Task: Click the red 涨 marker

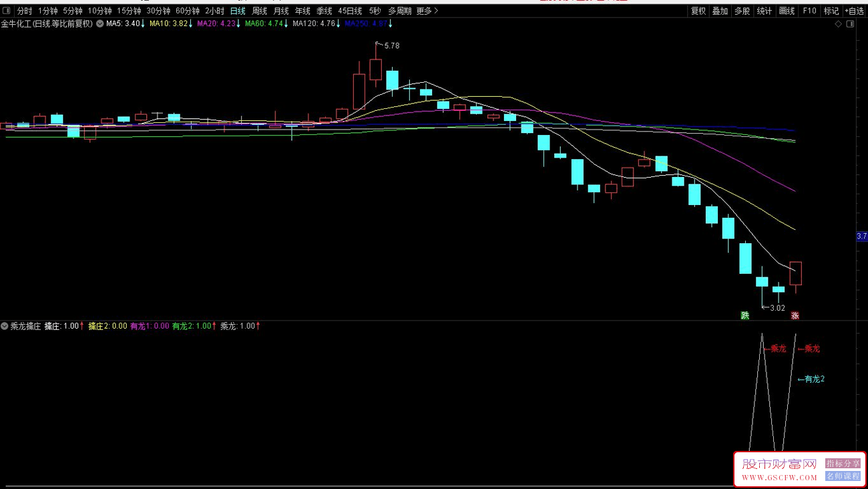Action: pos(795,315)
